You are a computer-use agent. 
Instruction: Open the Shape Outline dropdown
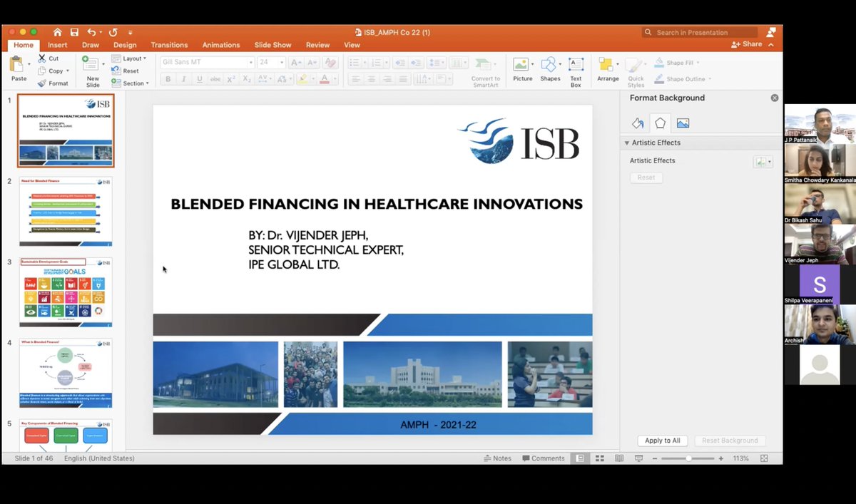(x=683, y=79)
